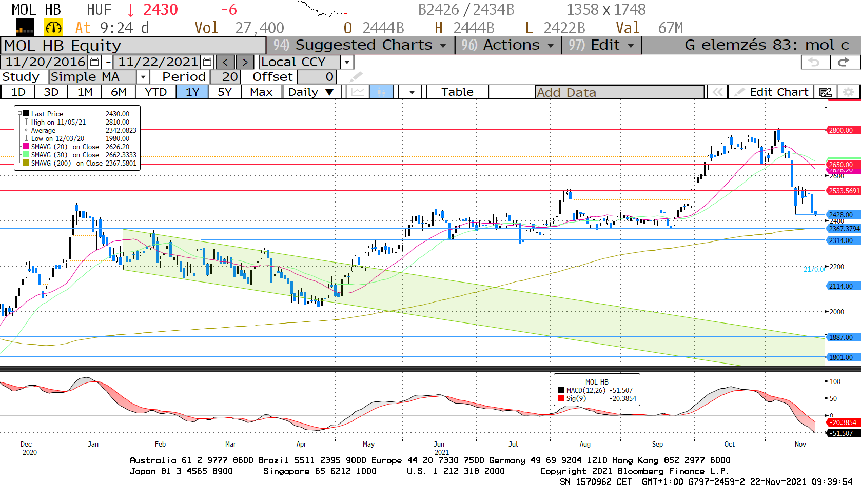Click the -20.3854 signal value label
This screenshot has height=504, width=861.
click(x=844, y=422)
